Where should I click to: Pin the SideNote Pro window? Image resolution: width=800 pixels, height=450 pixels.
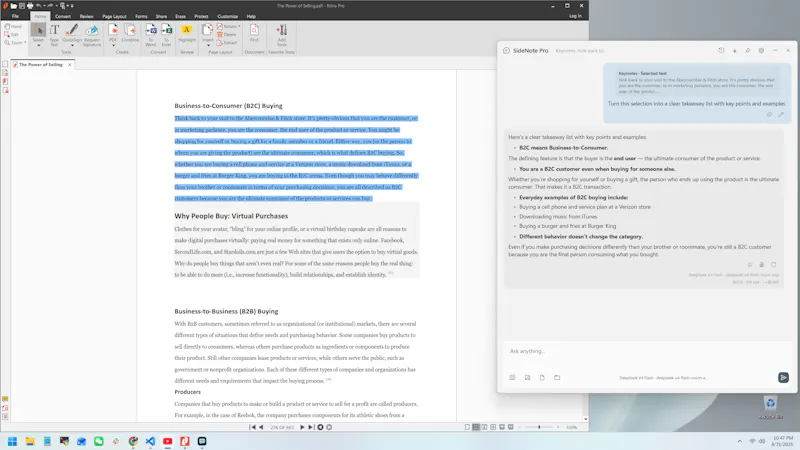748,51
